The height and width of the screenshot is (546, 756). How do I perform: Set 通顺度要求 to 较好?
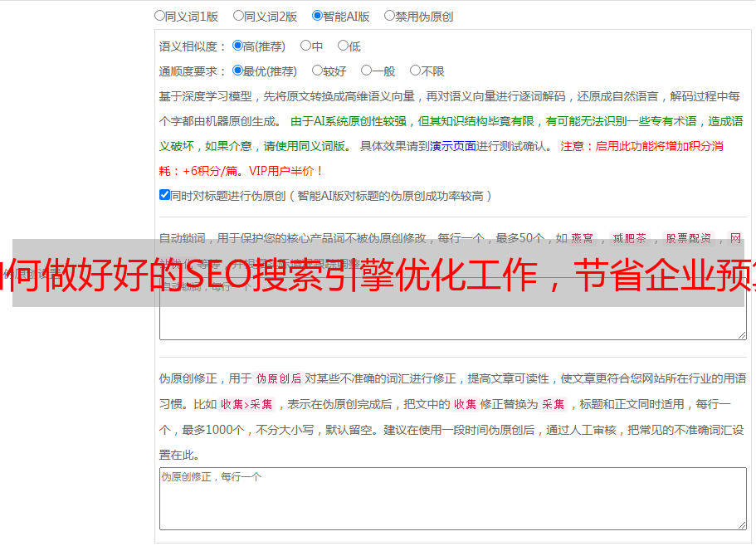317,71
